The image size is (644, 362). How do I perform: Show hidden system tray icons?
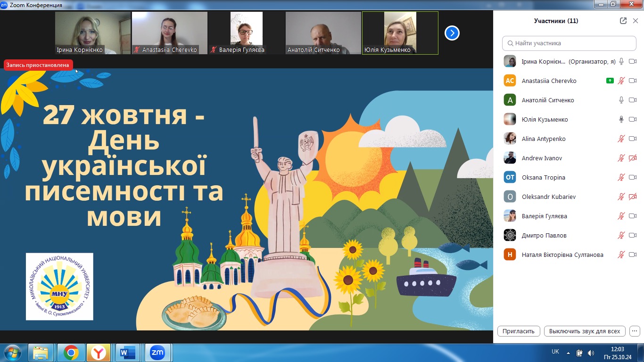[568, 353]
